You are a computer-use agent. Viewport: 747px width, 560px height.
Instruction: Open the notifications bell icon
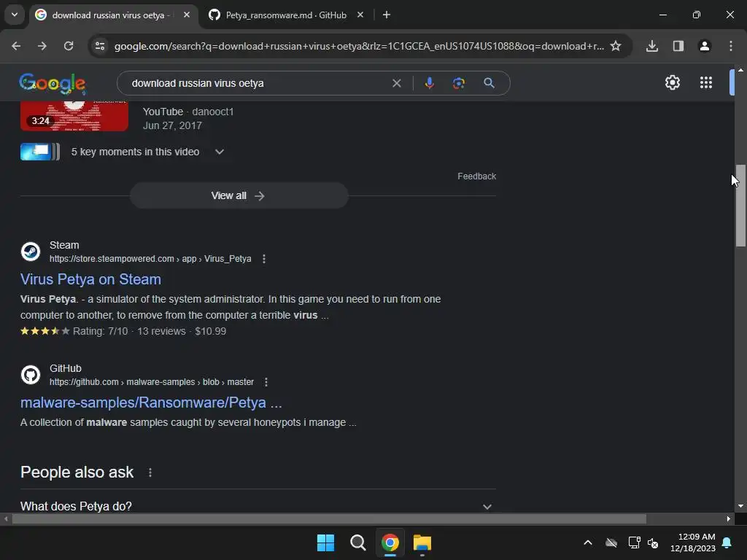coord(727,542)
